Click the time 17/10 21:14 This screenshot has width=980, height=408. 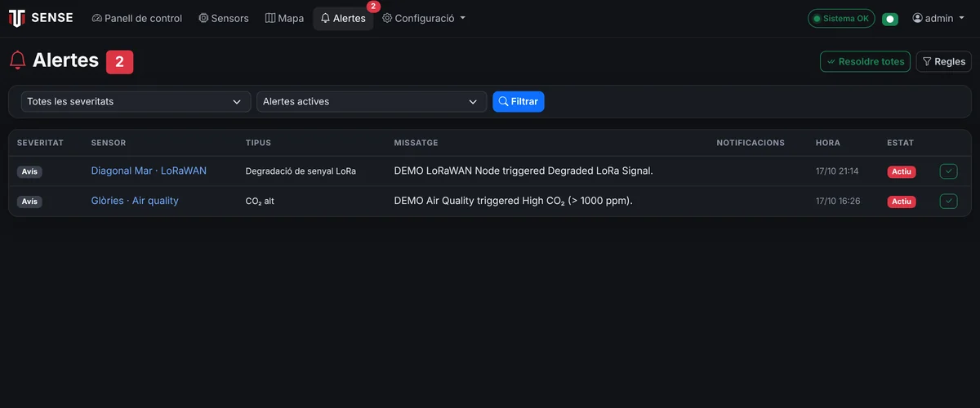pyautogui.click(x=837, y=171)
